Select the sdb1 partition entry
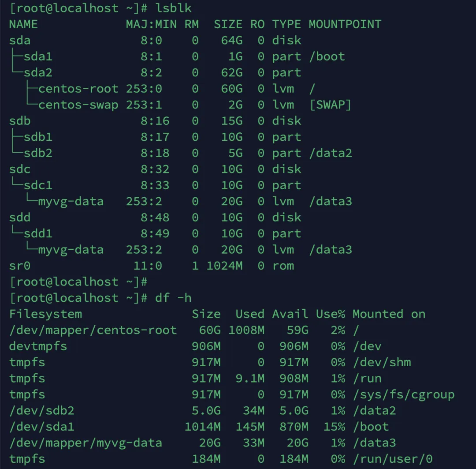This screenshot has width=476, height=469. click(x=38, y=137)
